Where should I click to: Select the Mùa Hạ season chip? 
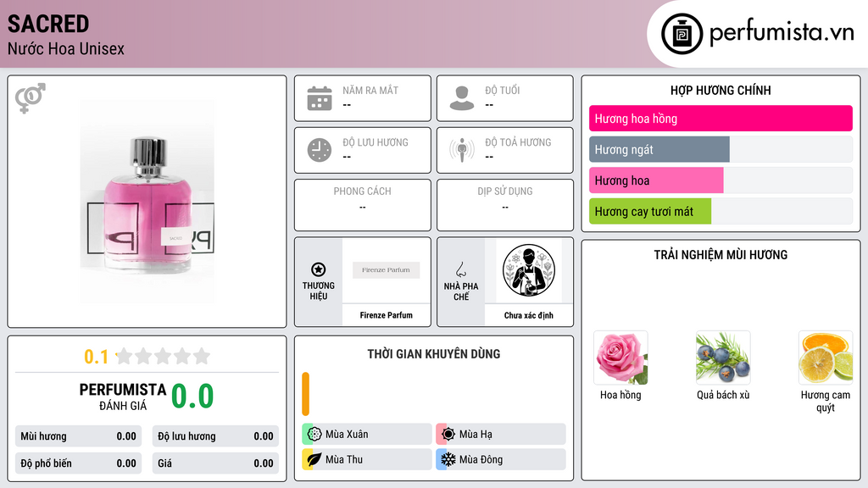click(x=501, y=435)
